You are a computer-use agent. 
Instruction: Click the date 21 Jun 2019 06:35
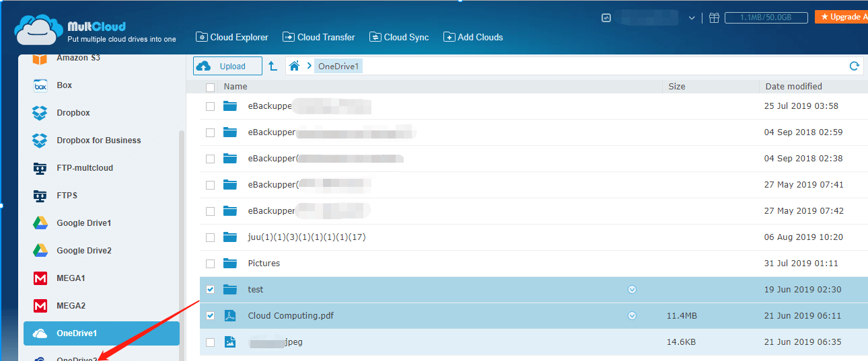[x=802, y=342]
